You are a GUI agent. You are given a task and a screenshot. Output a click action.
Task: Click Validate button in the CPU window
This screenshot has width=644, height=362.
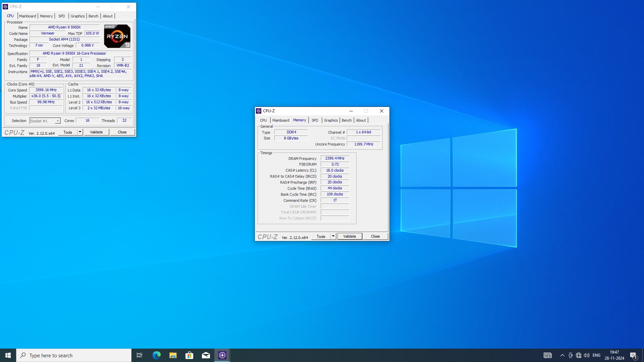pos(96,132)
